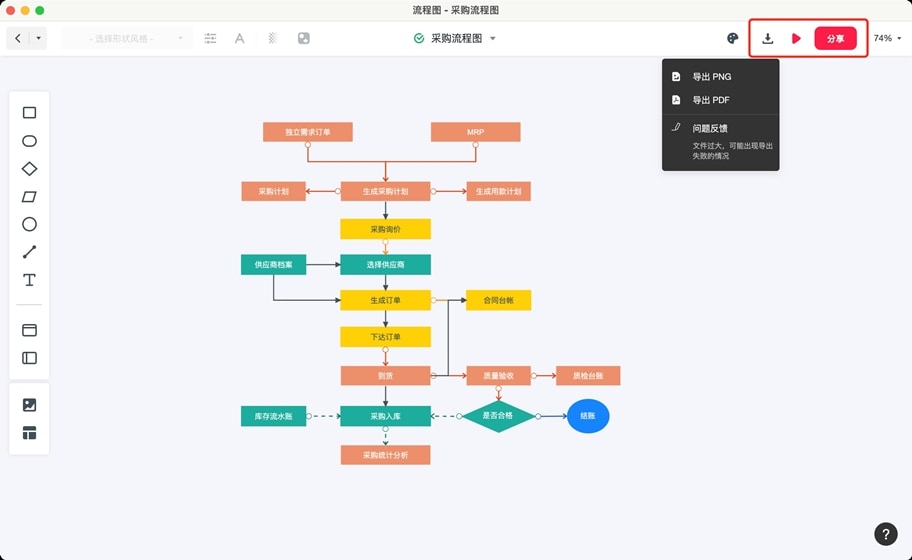Image resolution: width=912 pixels, height=560 pixels.
Task: Select the 下达订单 node
Action: (x=385, y=337)
